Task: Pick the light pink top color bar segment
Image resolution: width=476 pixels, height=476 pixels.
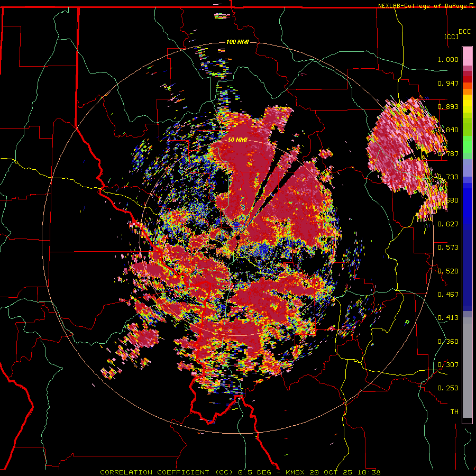Action: pos(467,57)
